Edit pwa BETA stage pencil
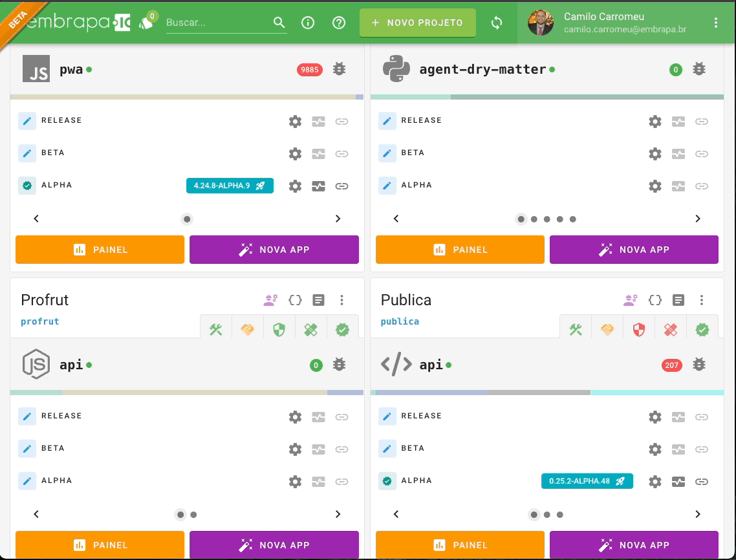 [27, 153]
